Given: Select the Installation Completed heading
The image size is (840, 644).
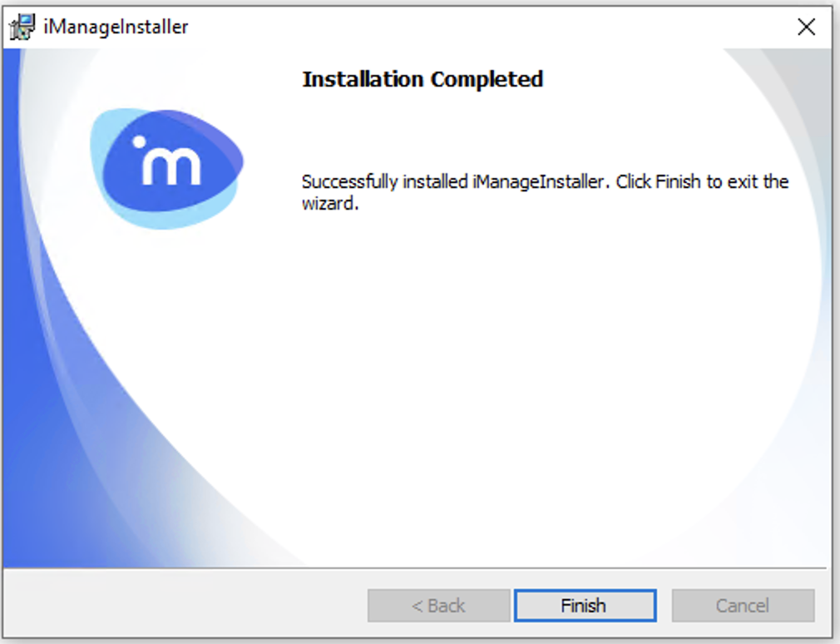Looking at the screenshot, I should (422, 79).
